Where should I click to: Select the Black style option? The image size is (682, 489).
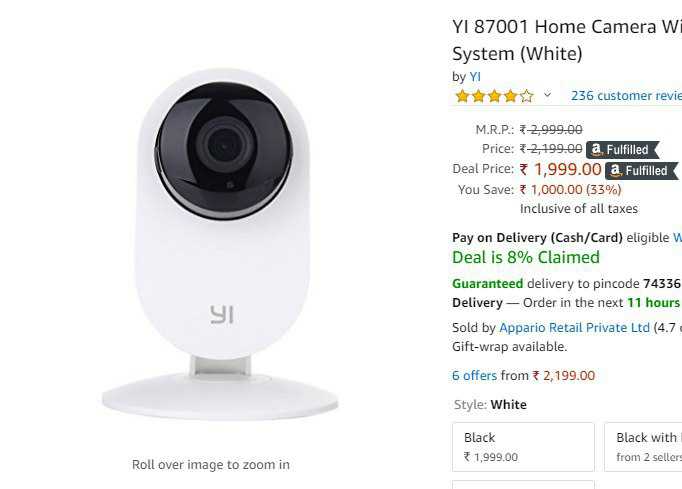(523, 447)
